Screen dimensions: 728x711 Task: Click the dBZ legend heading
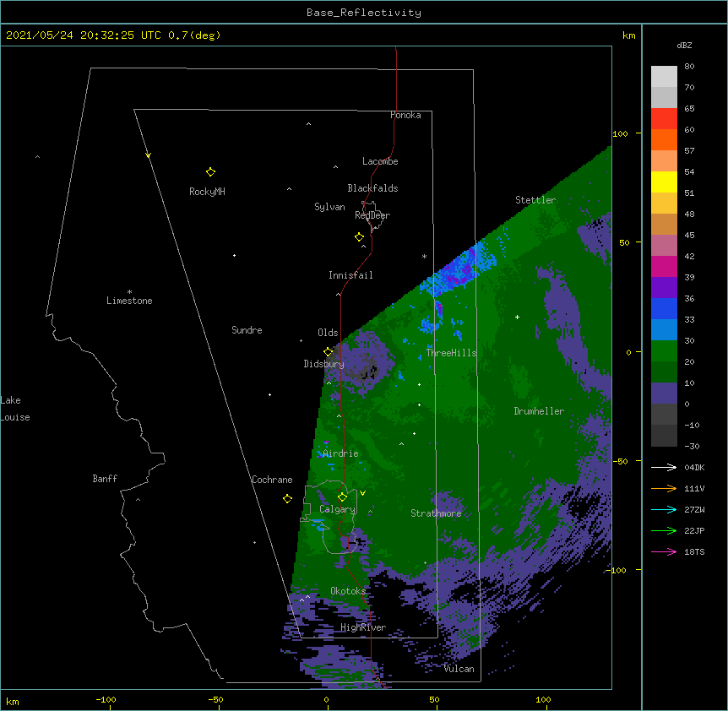click(684, 45)
